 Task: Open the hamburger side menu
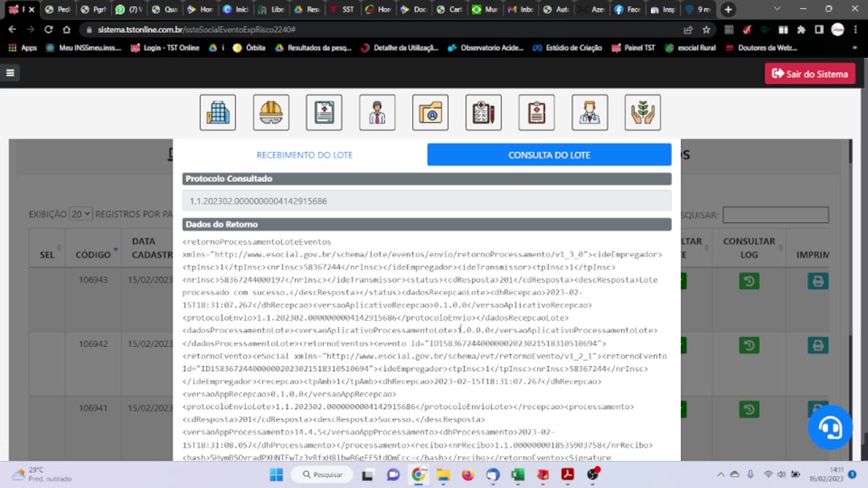pos(10,73)
